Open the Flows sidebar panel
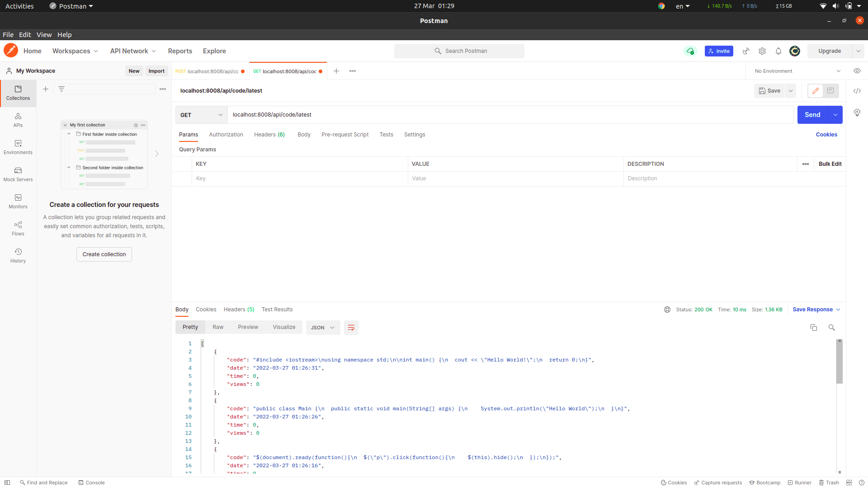Viewport: 868px width, 488px height. (18, 228)
